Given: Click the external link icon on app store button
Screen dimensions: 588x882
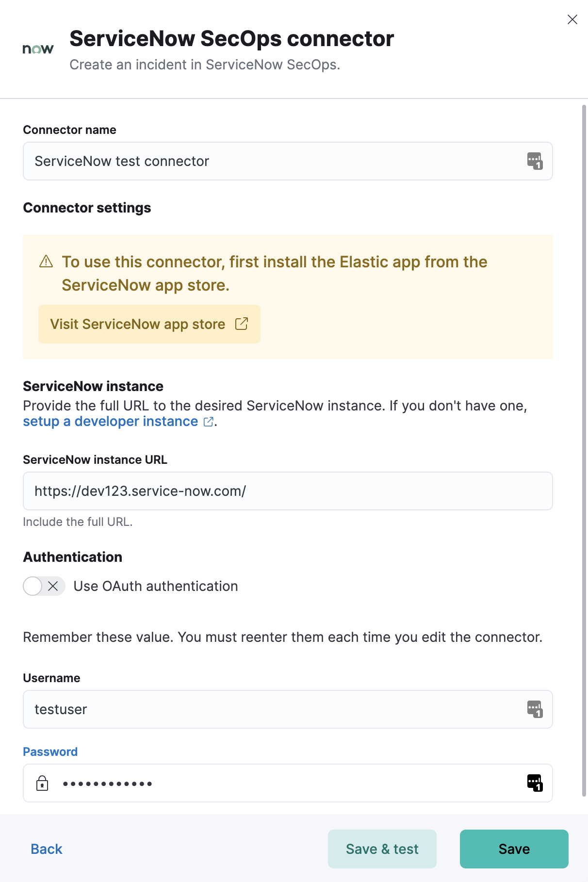Looking at the screenshot, I should point(242,324).
